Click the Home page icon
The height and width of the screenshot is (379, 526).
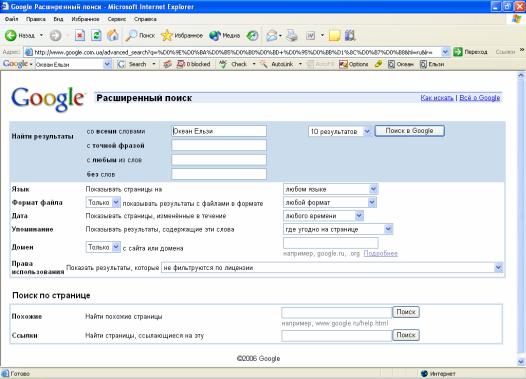[113, 35]
